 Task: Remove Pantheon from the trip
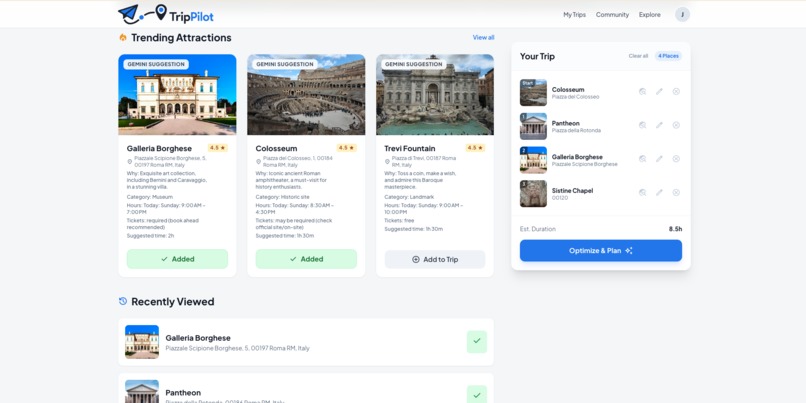tap(676, 125)
